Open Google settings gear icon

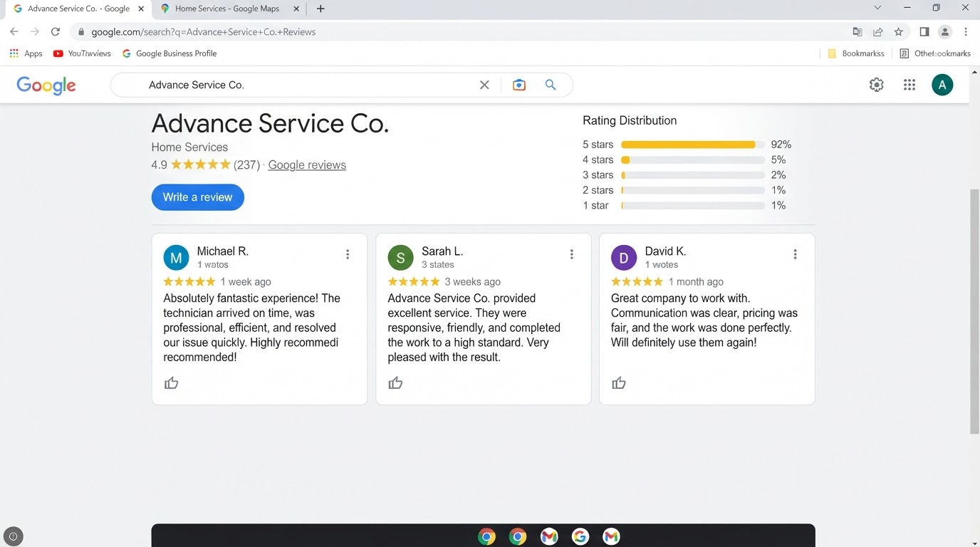(x=877, y=85)
